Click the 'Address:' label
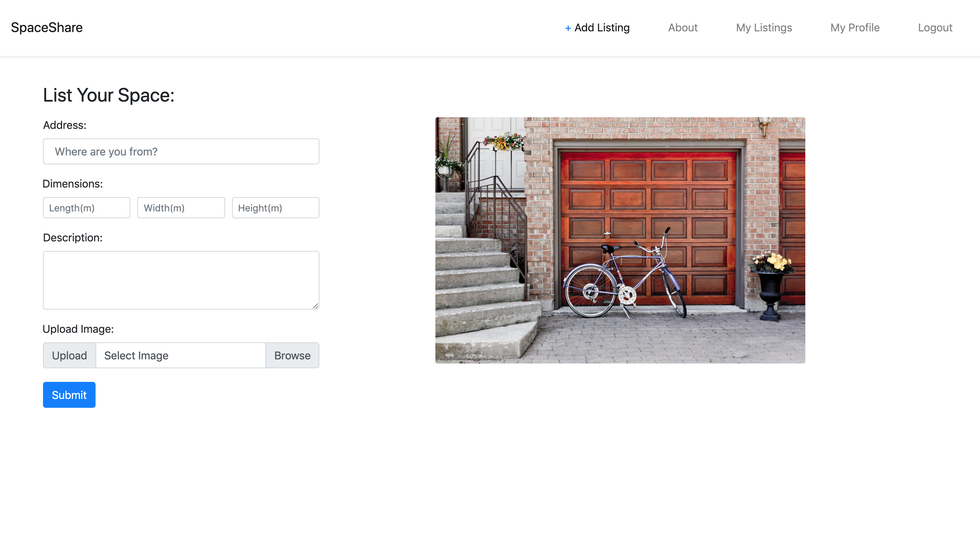980x551 pixels. pos(65,125)
